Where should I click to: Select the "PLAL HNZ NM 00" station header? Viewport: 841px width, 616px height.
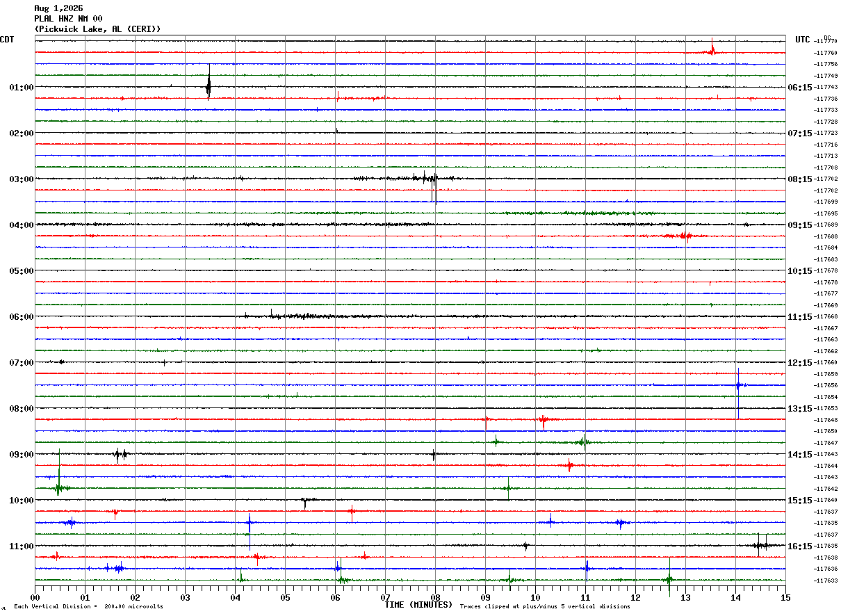tap(68, 19)
